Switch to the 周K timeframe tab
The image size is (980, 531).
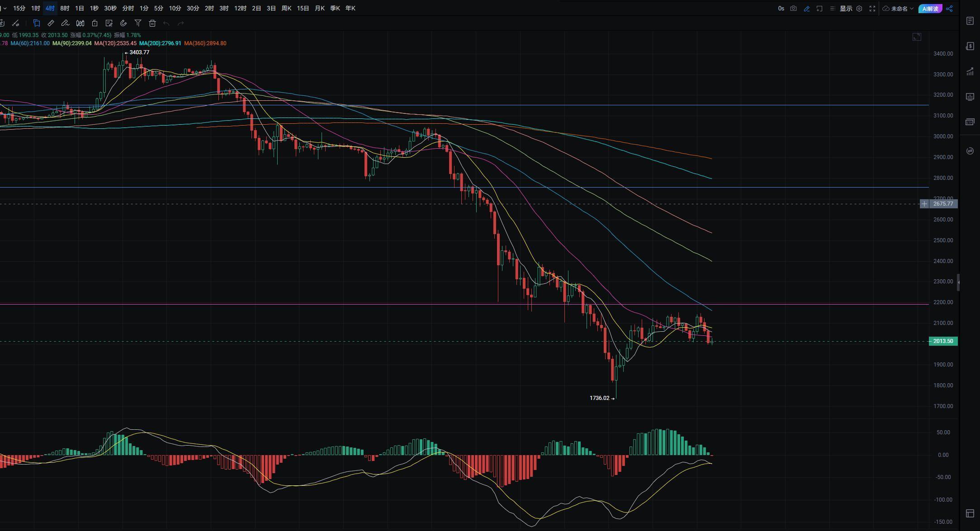[286, 8]
